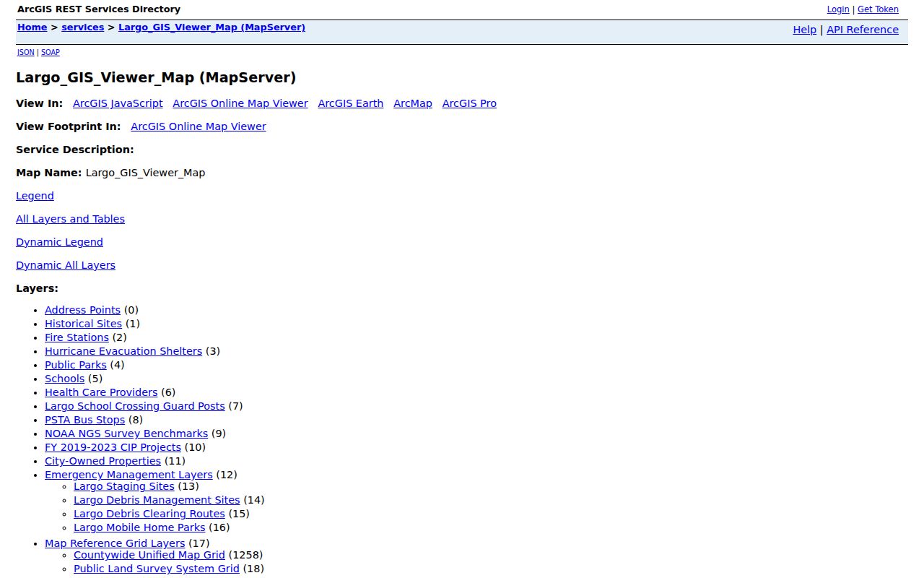View map in ArcGIS JavaScript

tap(118, 103)
